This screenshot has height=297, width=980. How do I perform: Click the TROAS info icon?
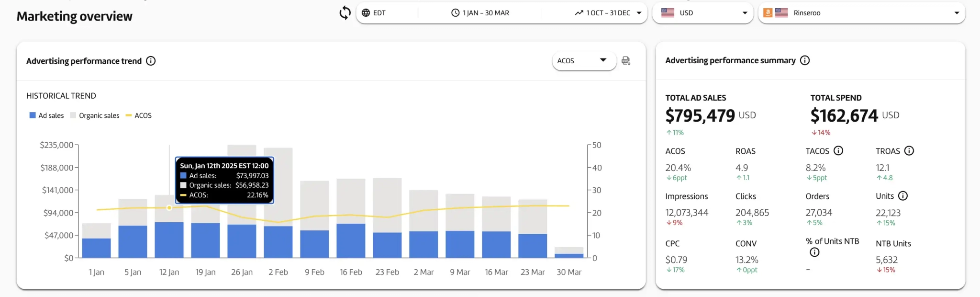[x=909, y=151]
